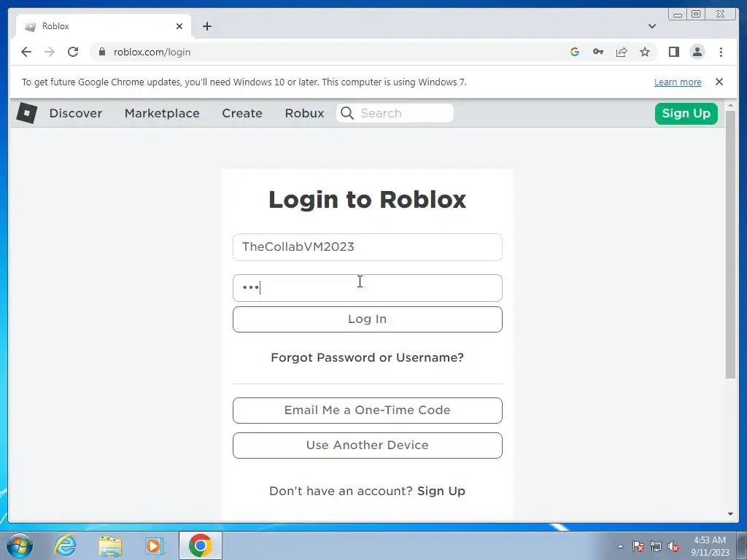This screenshot has width=747, height=560.
Task: Show hidden tray icons arrow
Action: coord(620,546)
